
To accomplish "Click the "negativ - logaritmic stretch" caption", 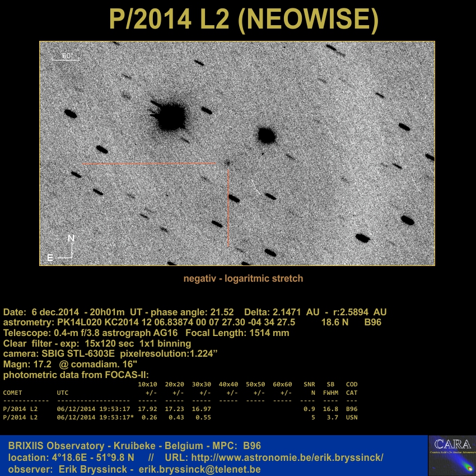I will 243,278.
